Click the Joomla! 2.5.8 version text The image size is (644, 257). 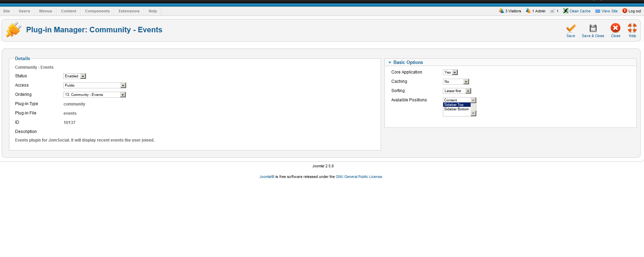[x=323, y=166]
